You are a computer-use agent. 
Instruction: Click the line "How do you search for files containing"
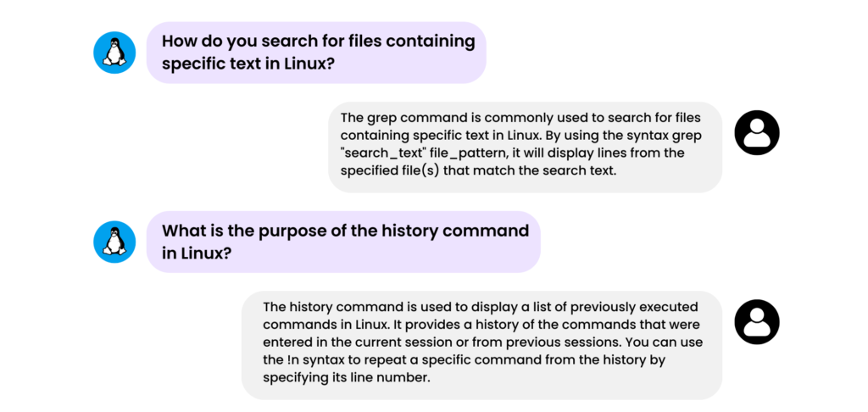click(x=319, y=42)
